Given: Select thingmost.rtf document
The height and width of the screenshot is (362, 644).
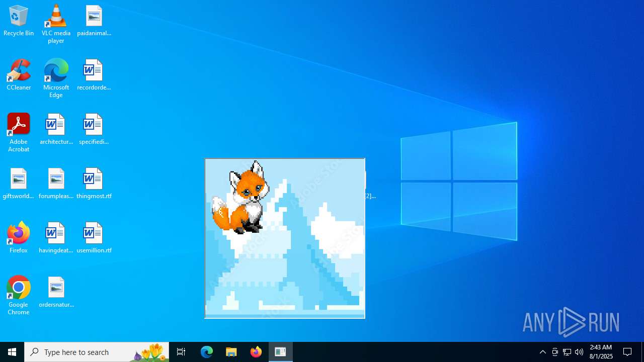Looking at the screenshot, I should pyautogui.click(x=94, y=184).
